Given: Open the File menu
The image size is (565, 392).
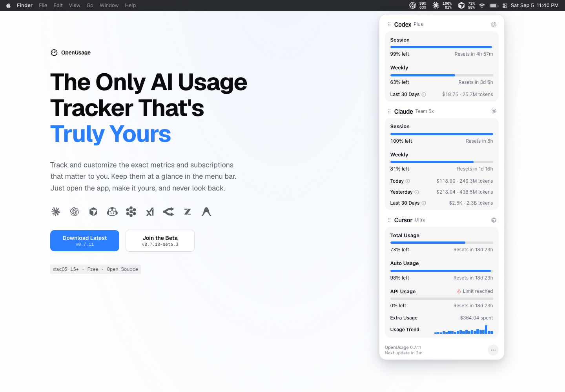Looking at the screenshot, I should click(x=43, y=5).
